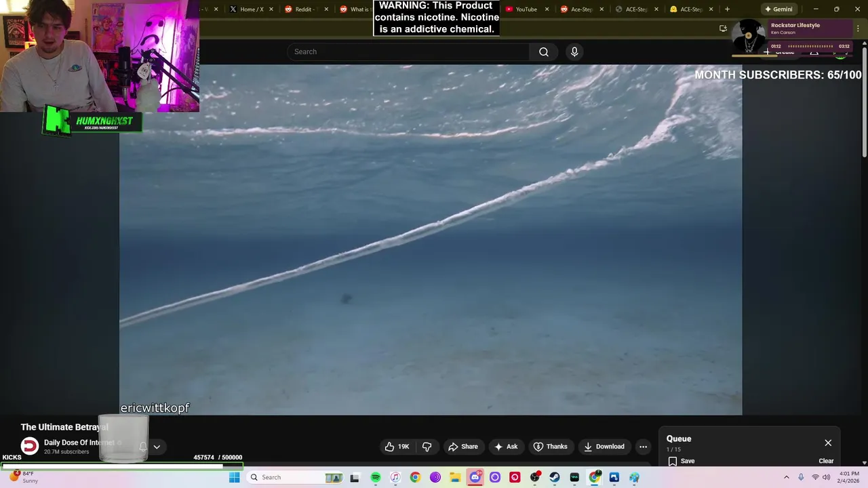The image size is (868, 488).
Task: Open the Windows Start button
Action: click(234, 477)
